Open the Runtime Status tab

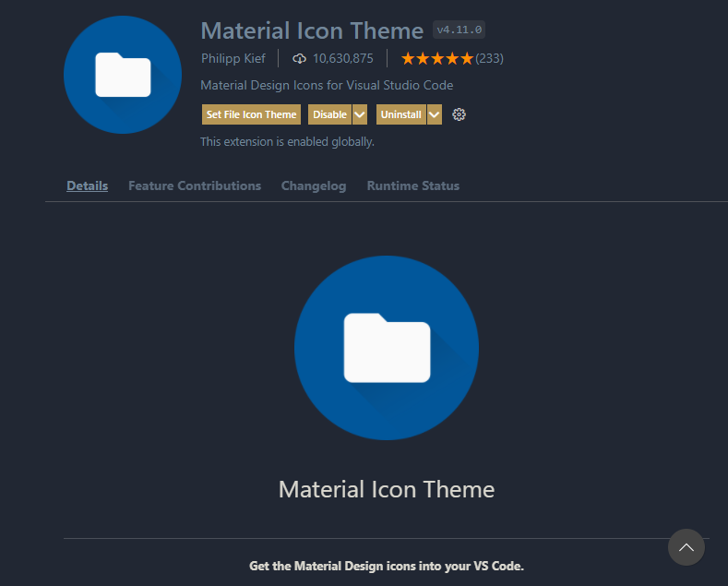(x=413, y=185)
